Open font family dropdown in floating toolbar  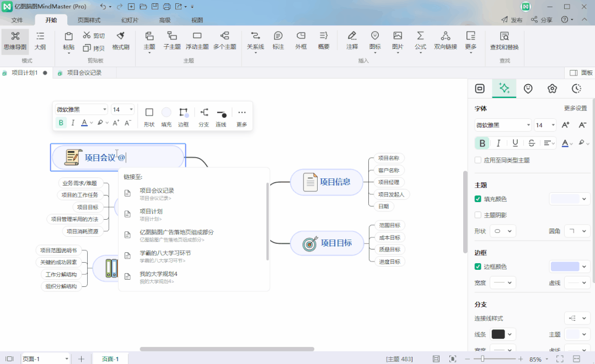pyautogui.click(x=81, y=110)
